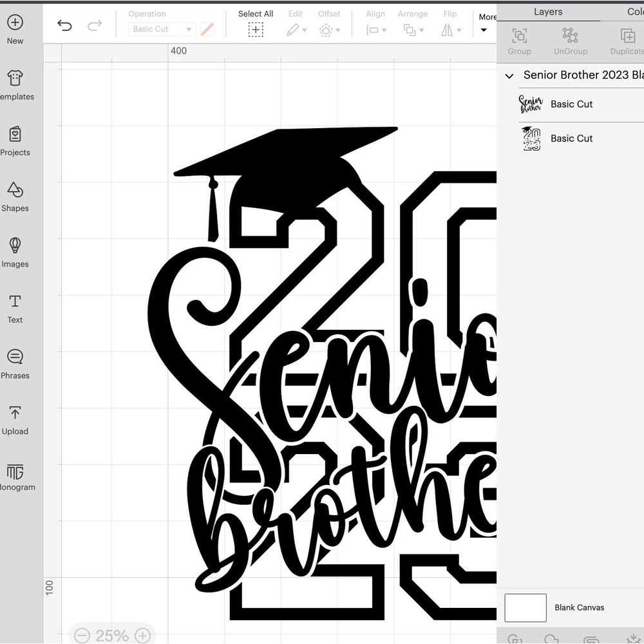644x644 pixels.
Task: Open the Images library
Action: (x=15, y=246)
